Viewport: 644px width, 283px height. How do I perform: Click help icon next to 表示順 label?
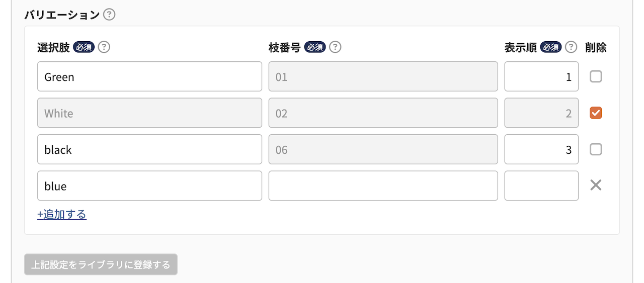click(x=571, y=47)
